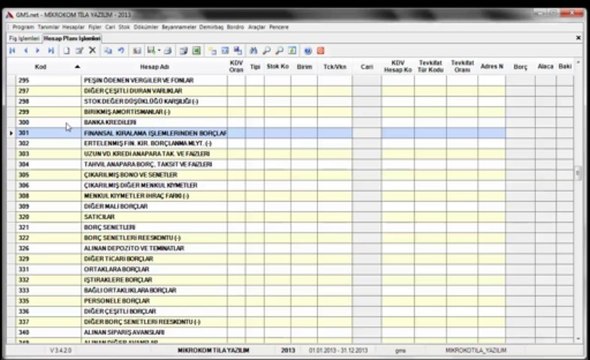Click the blue round help icon
This screenshot has width=590, height=360.
point(308,51)
